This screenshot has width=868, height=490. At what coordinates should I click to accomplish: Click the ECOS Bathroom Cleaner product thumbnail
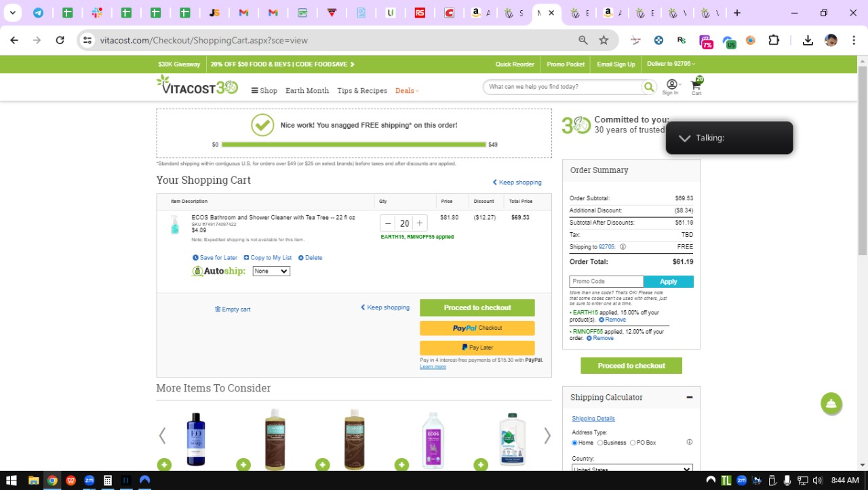click(175, 225)
